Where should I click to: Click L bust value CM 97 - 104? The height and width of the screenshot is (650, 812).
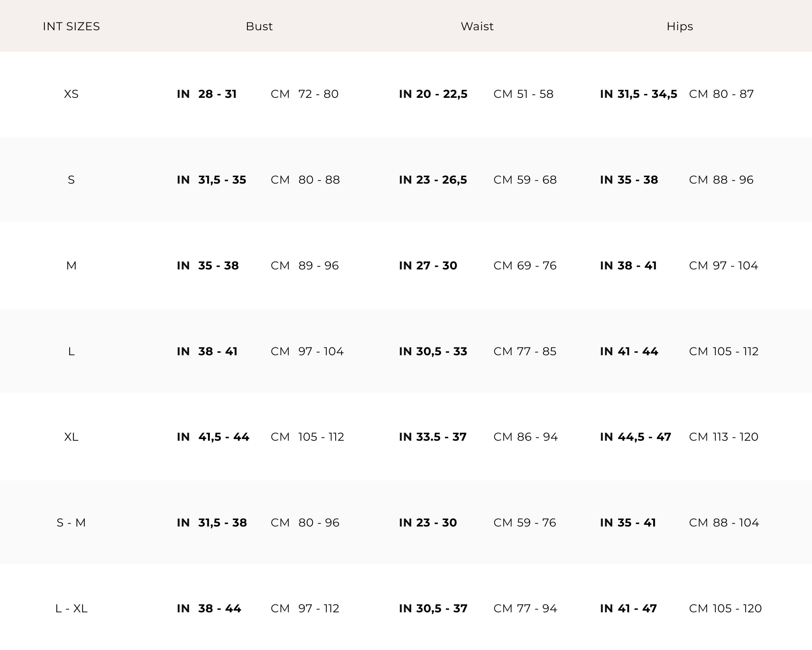pos(307,352)
